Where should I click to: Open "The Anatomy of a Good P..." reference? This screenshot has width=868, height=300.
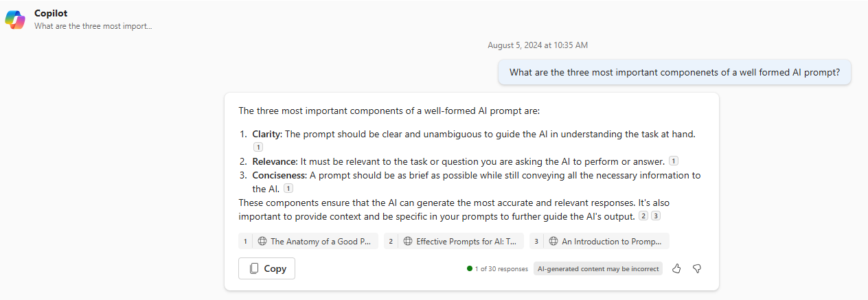(308, 241)
